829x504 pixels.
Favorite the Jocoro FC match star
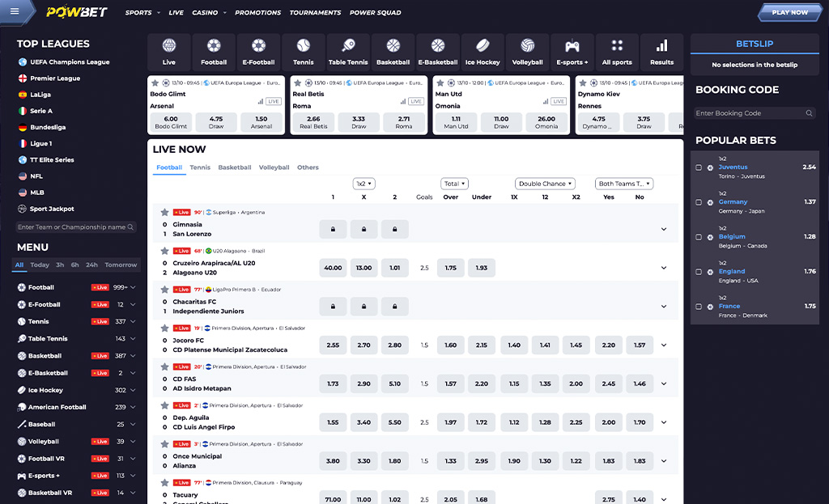pos(165,328)
